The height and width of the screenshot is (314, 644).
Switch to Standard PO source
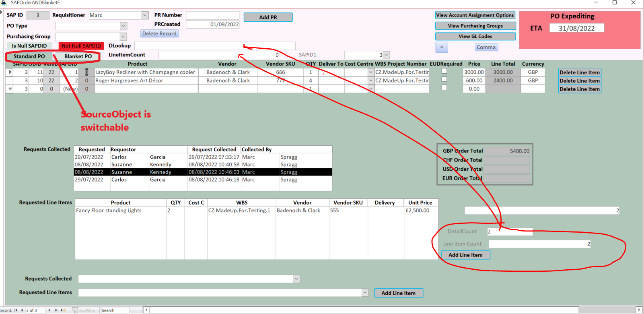pos(29,56)
